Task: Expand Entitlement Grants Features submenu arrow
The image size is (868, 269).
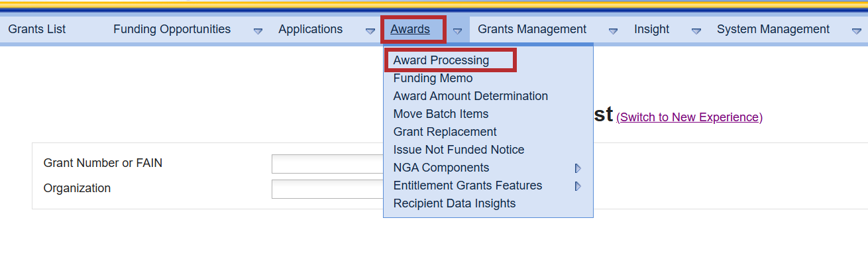Action: [x=578, y=186]
